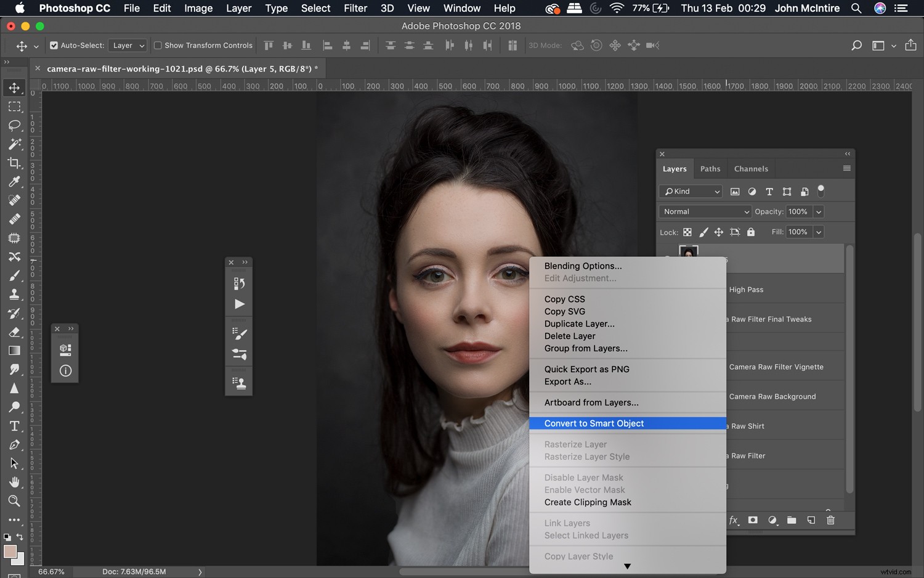This screenshot has width=924, height=578.
Task: Click the Add layer mask icon
Action: [753, 520]
